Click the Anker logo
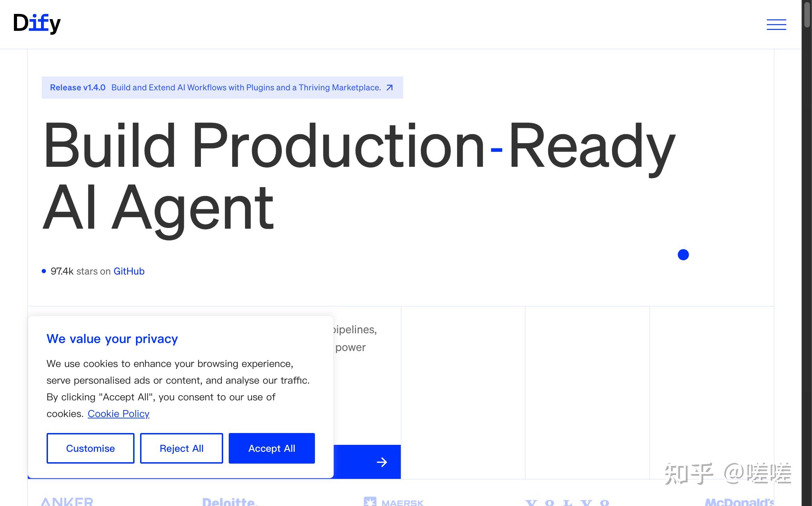 point(67,502)
